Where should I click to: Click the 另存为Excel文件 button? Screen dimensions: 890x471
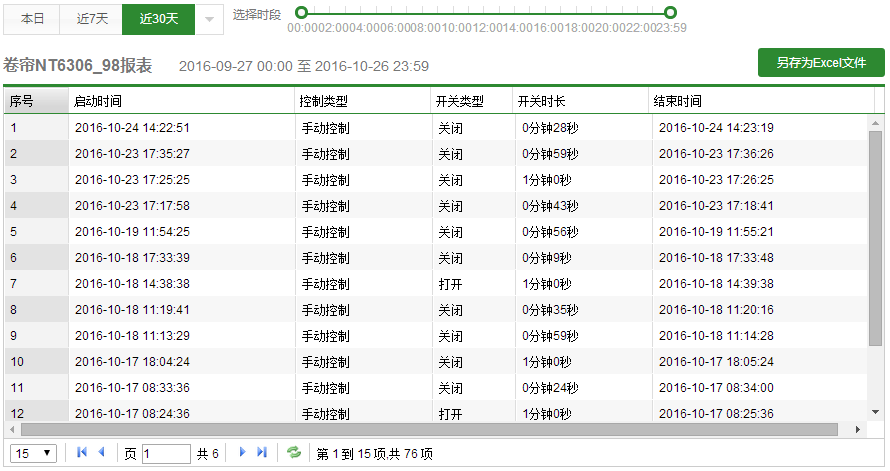[x=821, y=63]
